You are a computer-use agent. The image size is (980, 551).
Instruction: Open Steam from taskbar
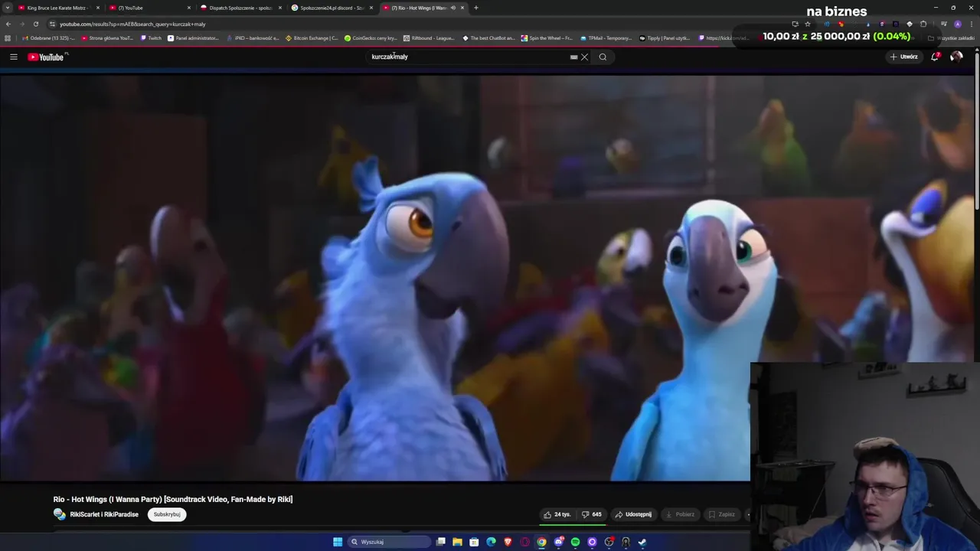[x=642, y=542]
